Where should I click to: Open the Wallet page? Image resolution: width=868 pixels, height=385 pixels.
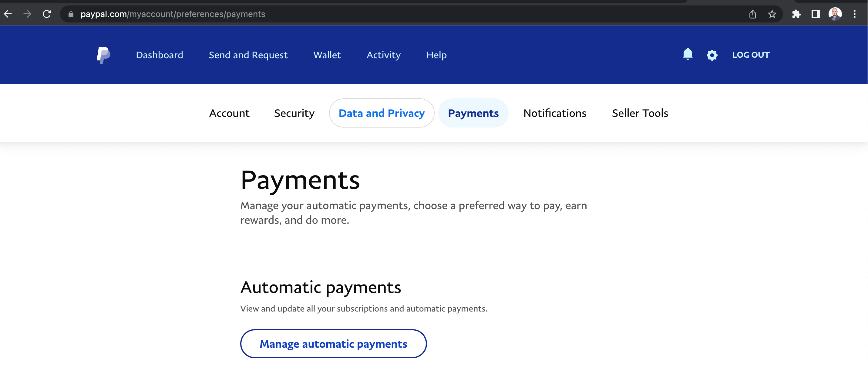tap(327, 55)
